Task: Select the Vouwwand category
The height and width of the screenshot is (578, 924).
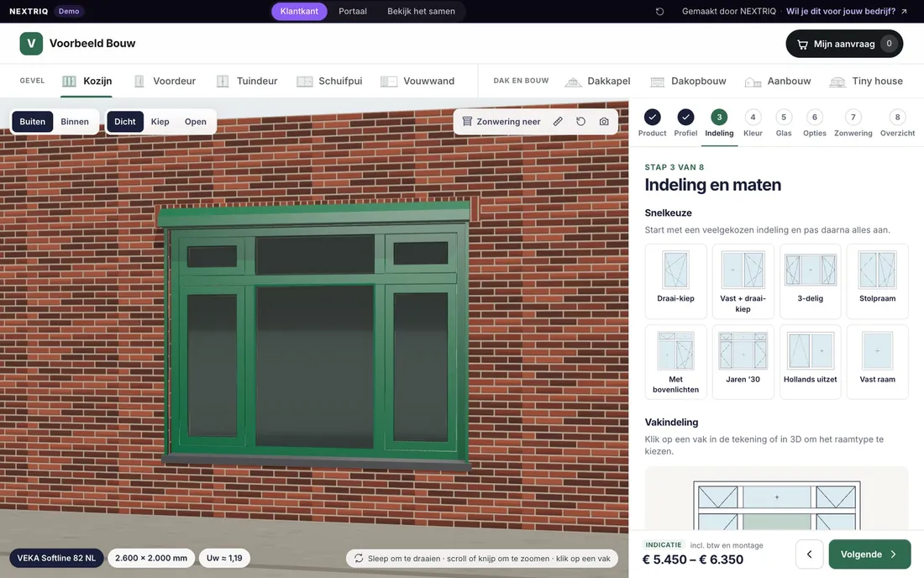Action: coord(417,81)
